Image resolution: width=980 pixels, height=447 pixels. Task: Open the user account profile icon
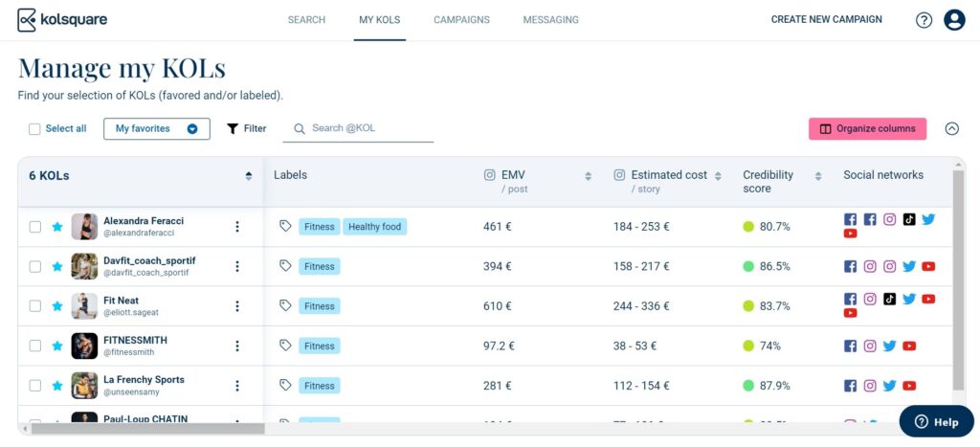954,20
